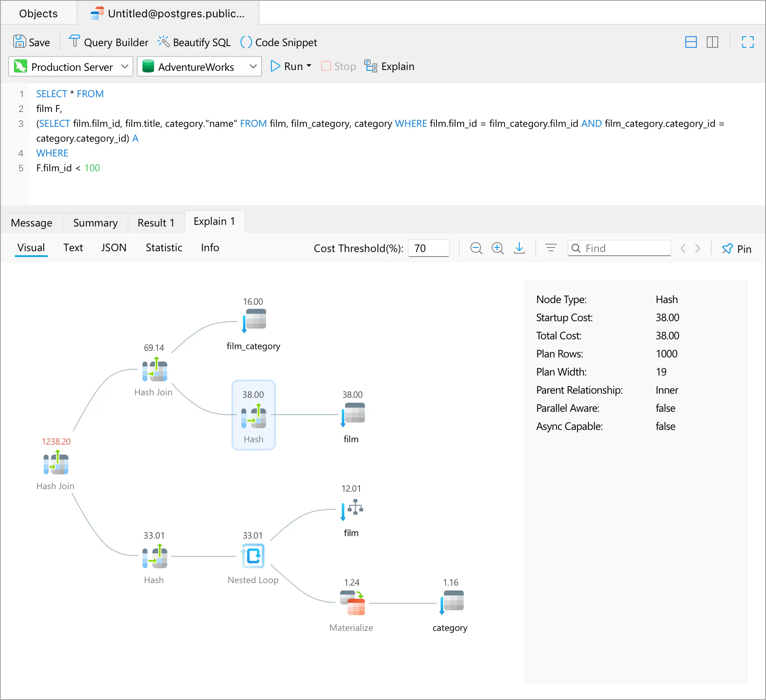Viewport: 766px width, 700px height.
Task: Select the highlighted Hash node 38.00
Action: pos(254,415)
